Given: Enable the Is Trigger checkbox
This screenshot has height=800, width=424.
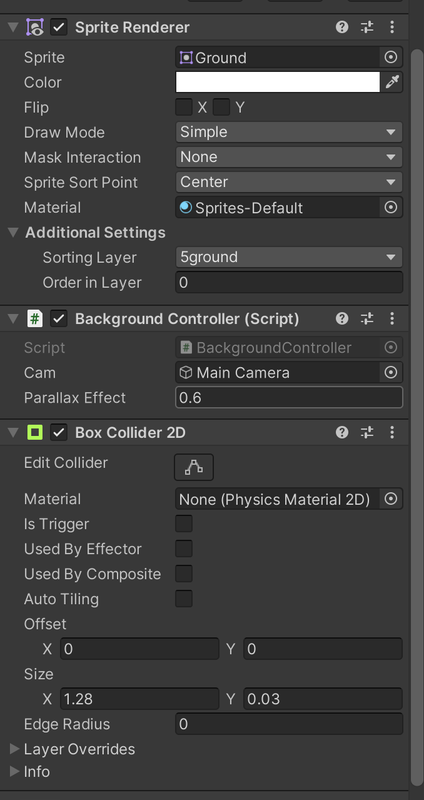Looking at the screenshot, I should pyautogui.click(x=184, y=524).
